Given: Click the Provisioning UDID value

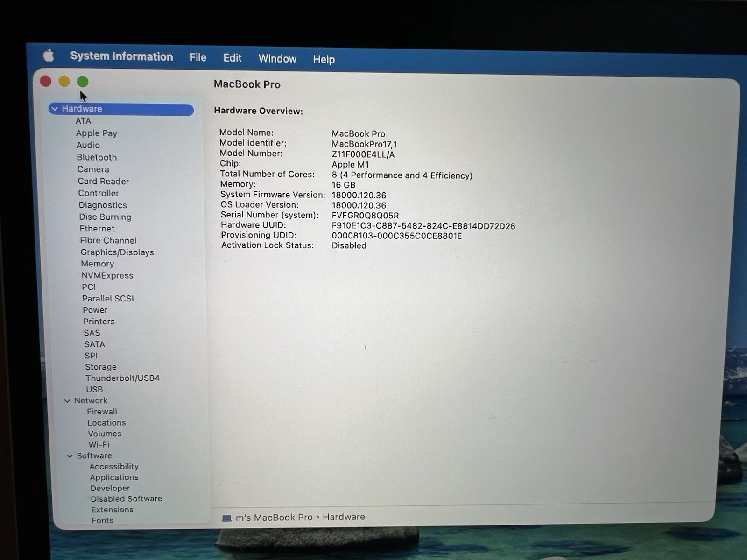Looking at the screenshot, I should pyautogui.click(x=397, y=236).
